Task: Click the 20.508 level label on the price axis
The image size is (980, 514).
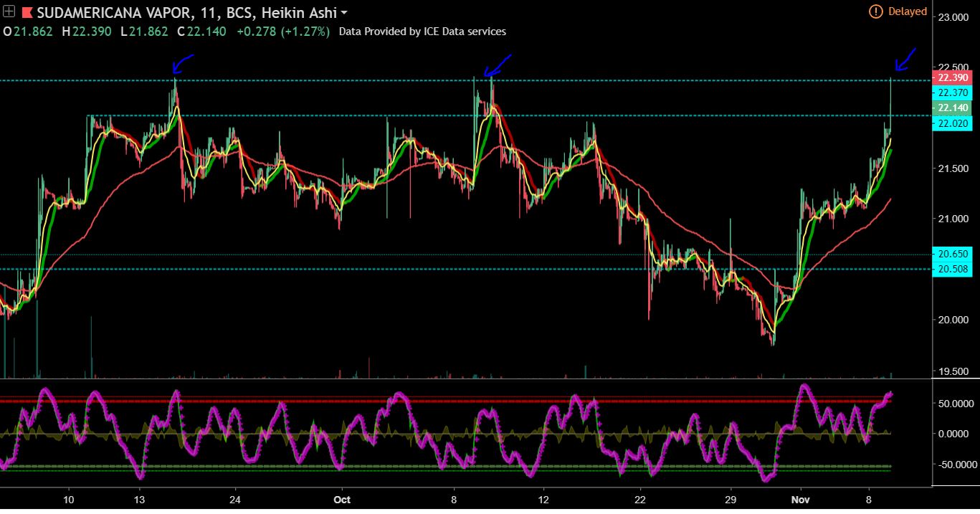Action: coord(951,269)
